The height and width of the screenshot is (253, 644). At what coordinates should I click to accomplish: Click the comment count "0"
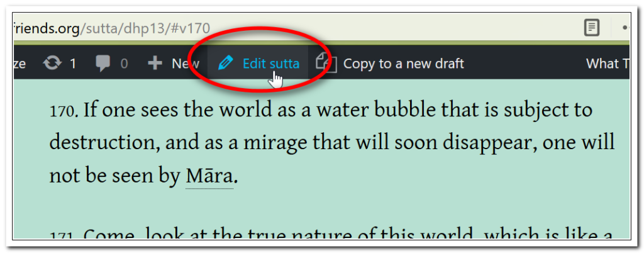coord(124,64)
